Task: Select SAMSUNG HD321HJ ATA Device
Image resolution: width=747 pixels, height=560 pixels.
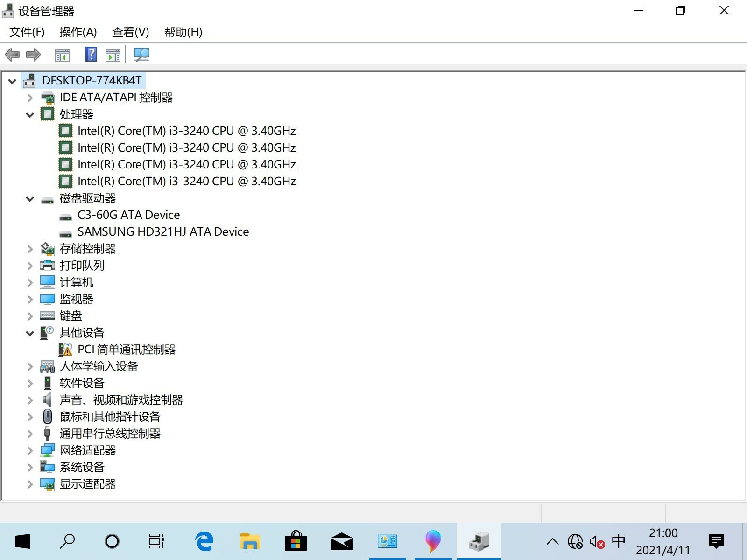Action: [x=163, y=232]
